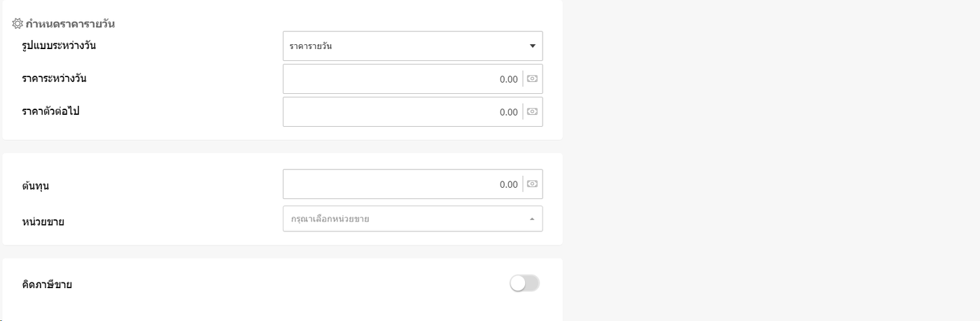The width and height of the screenshot is (980, 321).
Task: Click the ราคาระหว่างวัน label text
Action: click(x=54, y=78)
